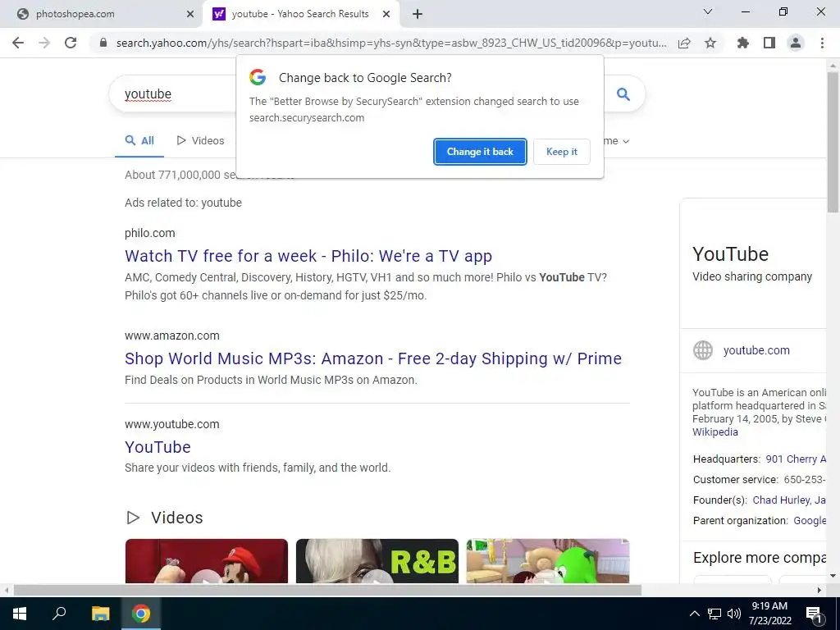The height and width of the screenshot is (630, 840).
Task: Click the 901 Cherry headquarters link
Action: pyautogui.click(x=796, y=459)
